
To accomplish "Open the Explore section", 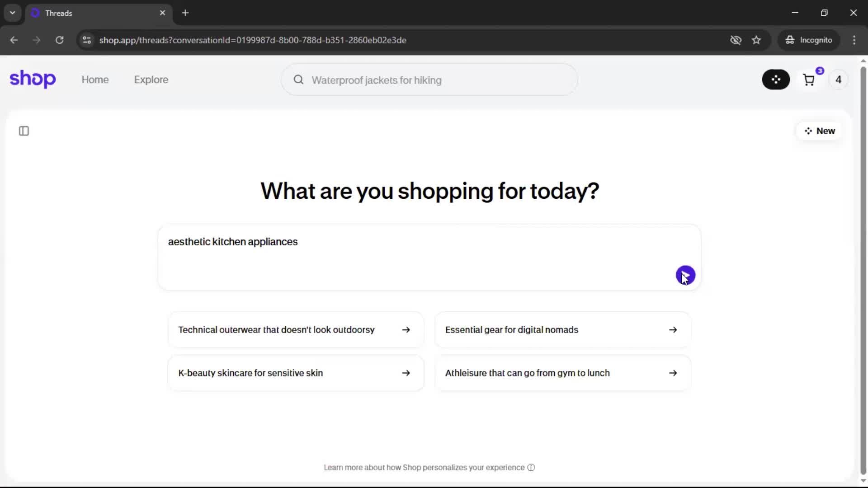I will pyautogui.click(x=151, y=80).
